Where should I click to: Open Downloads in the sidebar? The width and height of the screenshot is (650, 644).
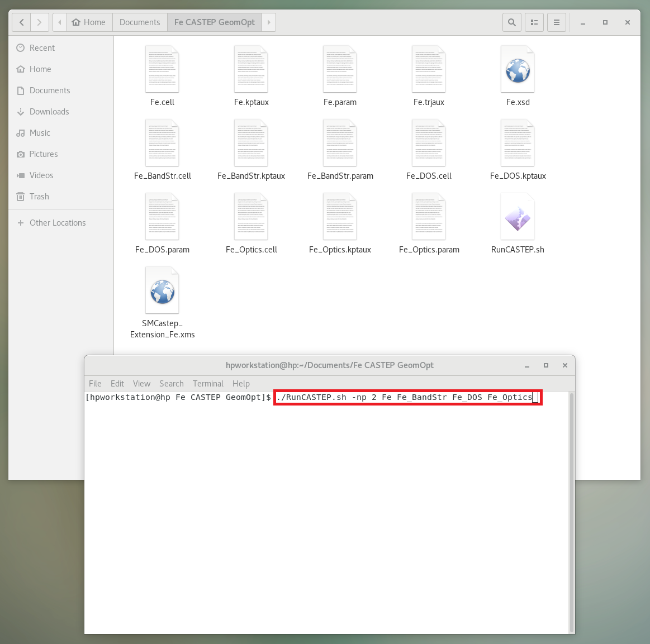tap(49, 112)
